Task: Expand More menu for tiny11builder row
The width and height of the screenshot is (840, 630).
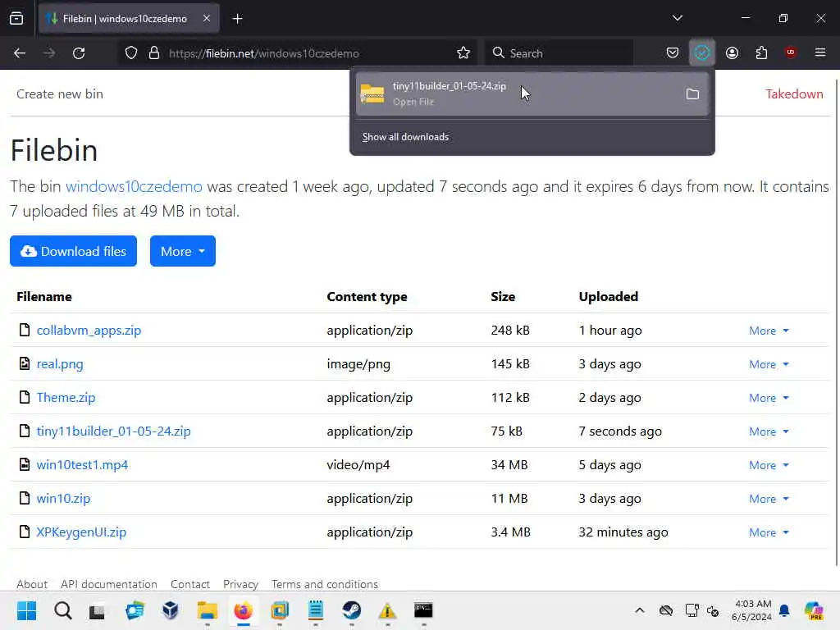Action: 769,431
